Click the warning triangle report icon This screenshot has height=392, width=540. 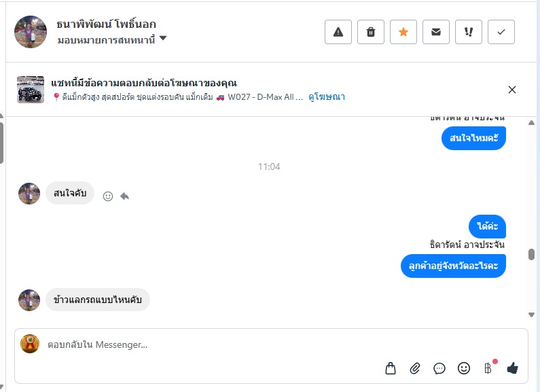(338, 32)
